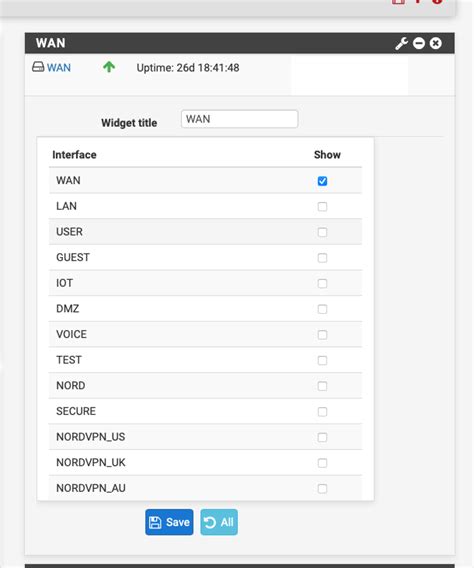Check the NORDVPN_US checkbox
Screen dimensions: 474x568
(x=322, y=437)
